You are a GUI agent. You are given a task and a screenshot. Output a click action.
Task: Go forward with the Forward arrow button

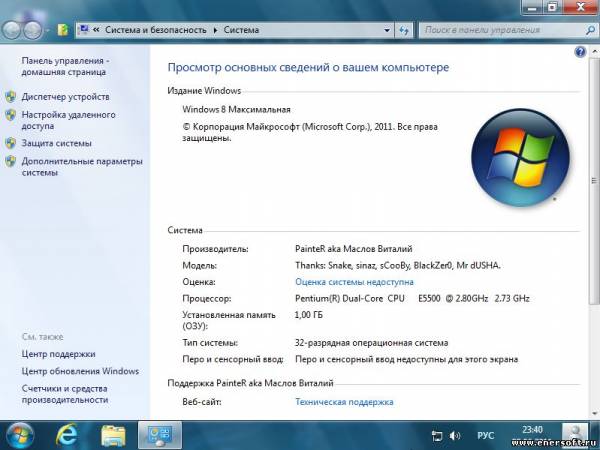33,30
